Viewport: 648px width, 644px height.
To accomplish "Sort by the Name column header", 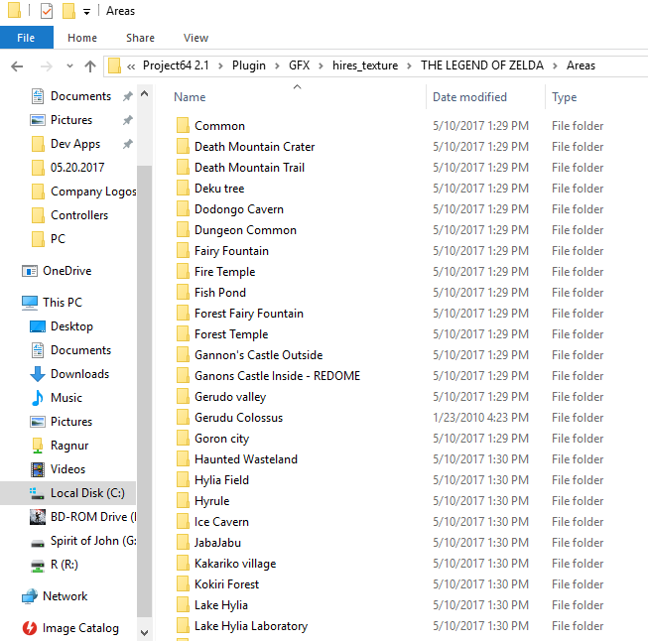I will 190,96.
